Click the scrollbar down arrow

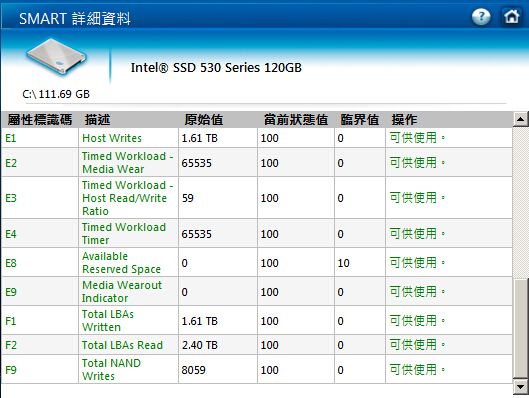pos(521,387)
